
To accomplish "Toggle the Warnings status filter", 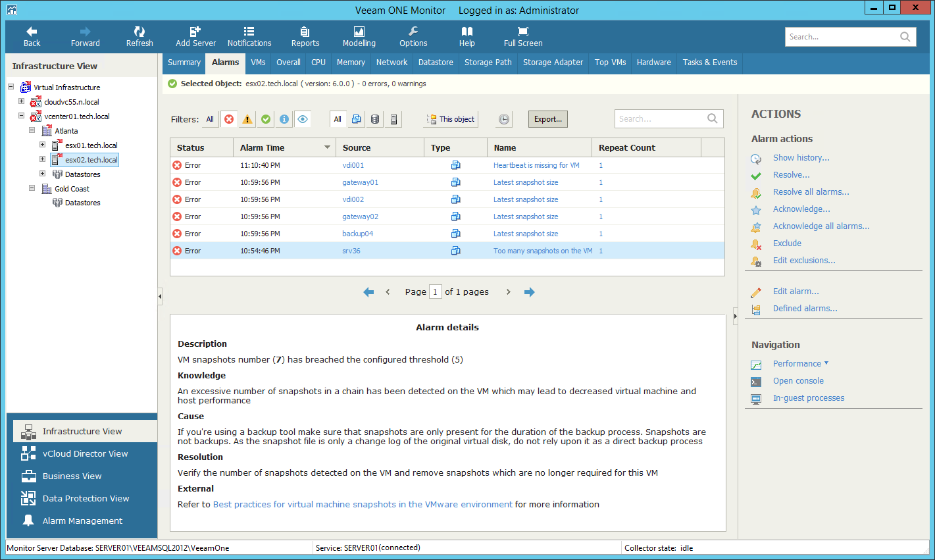I will [247, 119].
